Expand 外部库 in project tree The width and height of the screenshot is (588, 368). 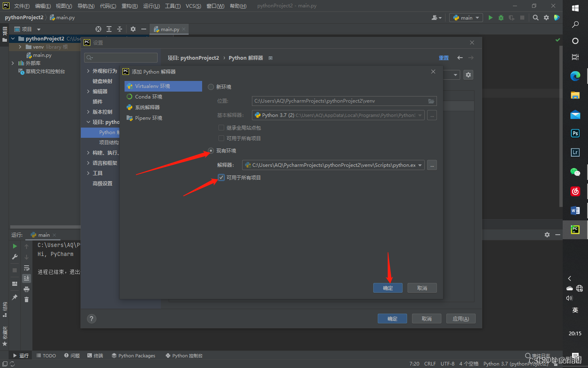click(13, 63)
